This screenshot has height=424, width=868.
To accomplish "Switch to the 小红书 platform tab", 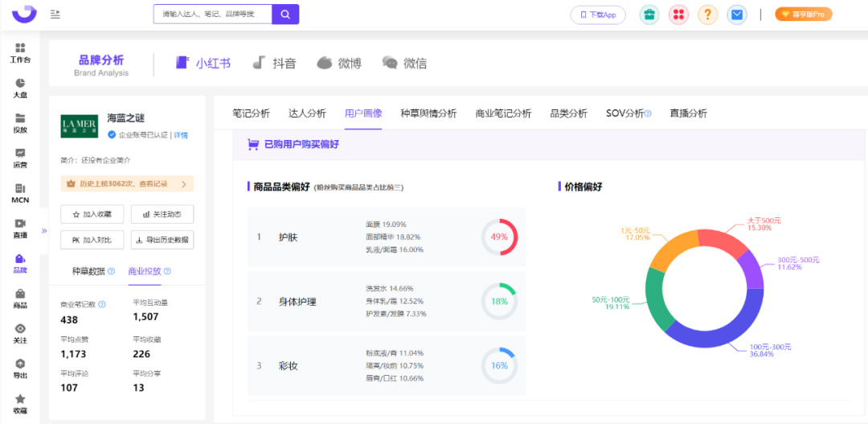I will coord(203,64).
